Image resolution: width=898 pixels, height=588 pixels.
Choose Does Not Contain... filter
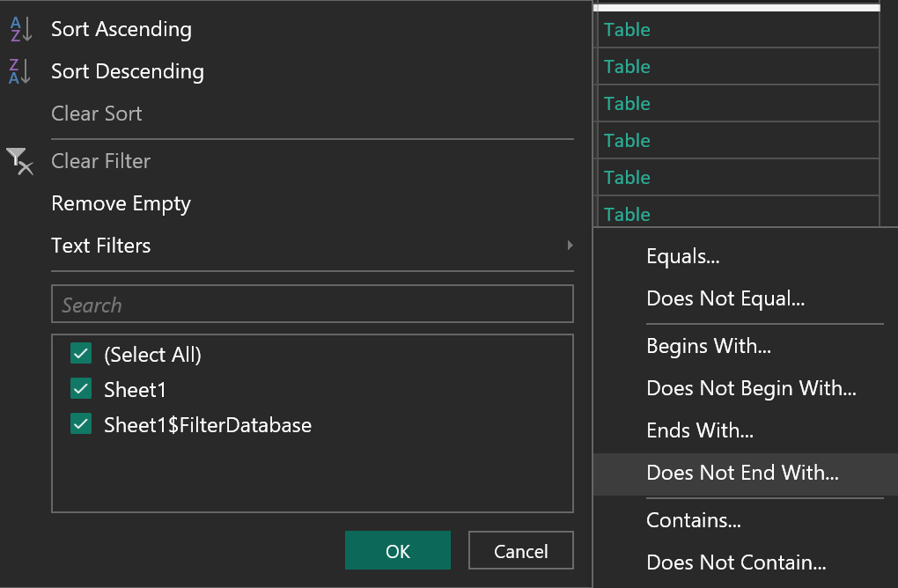tap(736, 562)
